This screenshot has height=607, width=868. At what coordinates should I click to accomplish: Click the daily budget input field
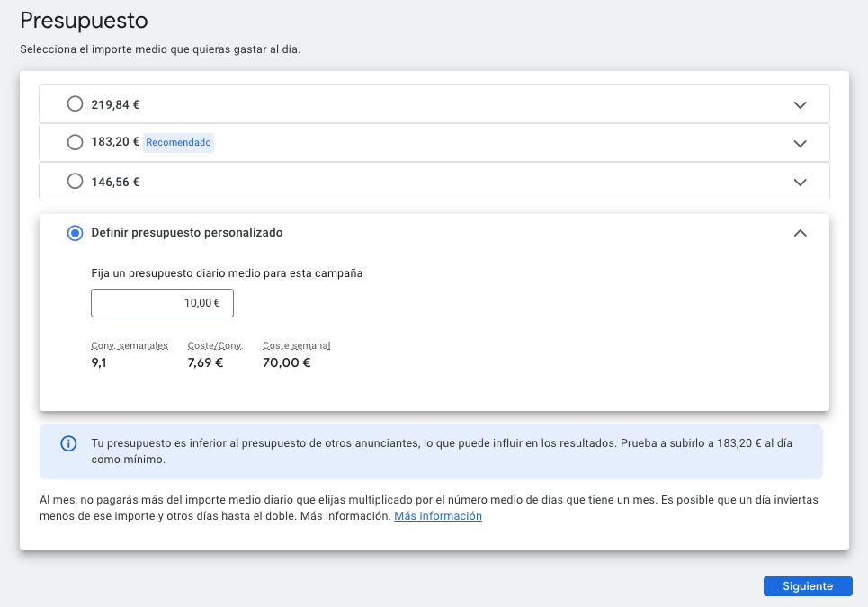point(162,303)
